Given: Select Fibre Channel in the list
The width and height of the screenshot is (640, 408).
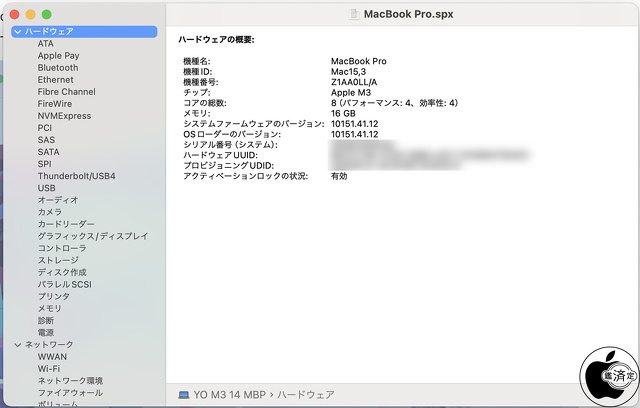Looking at the screenshot, I should 67,92.
